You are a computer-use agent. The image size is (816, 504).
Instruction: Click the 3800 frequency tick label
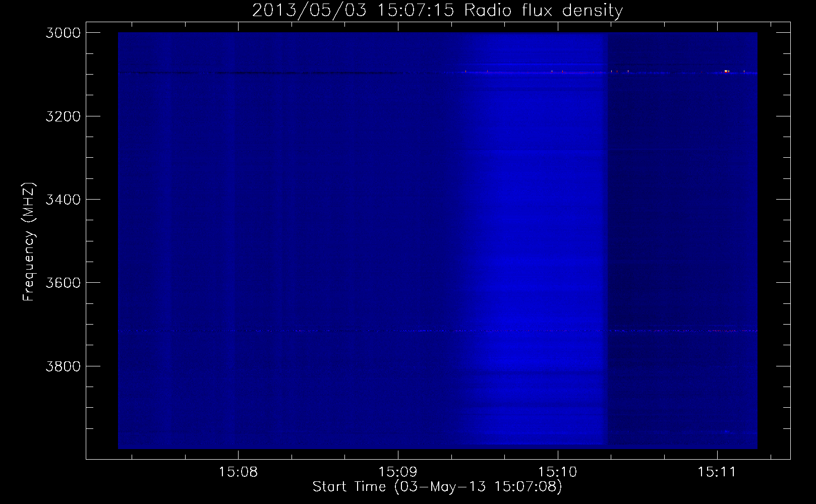pos(63,366)
